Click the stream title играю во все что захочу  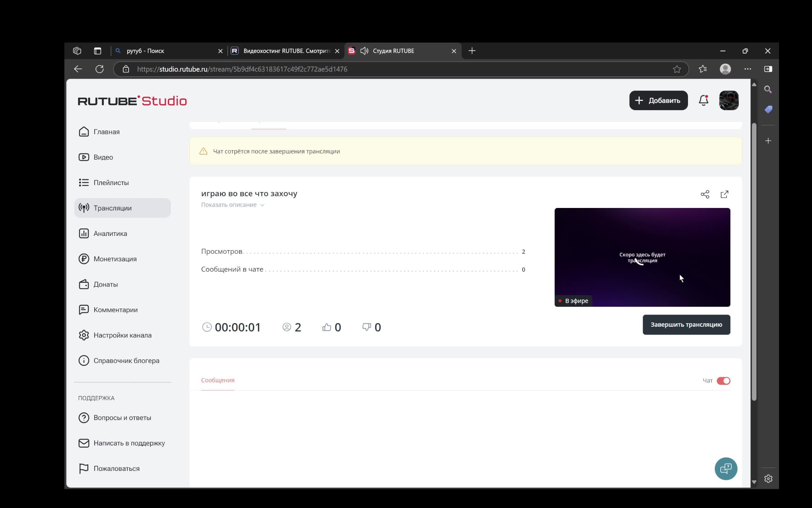[249, 194]
